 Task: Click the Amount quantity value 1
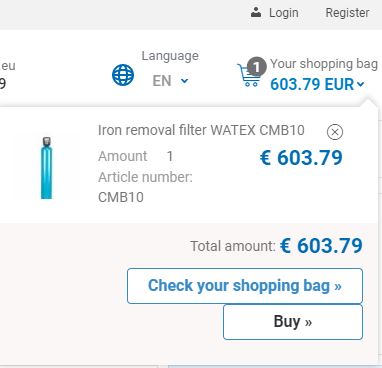point(170,156)
